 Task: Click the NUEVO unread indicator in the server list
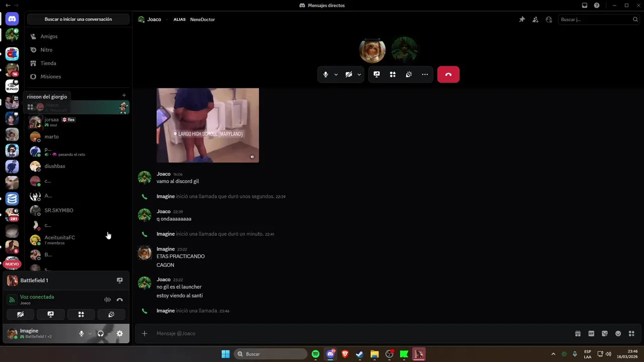[12, 264]
